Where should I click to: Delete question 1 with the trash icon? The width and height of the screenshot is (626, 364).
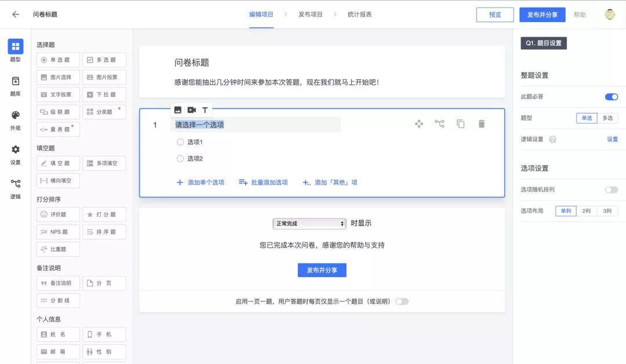[x=482, y=123]
